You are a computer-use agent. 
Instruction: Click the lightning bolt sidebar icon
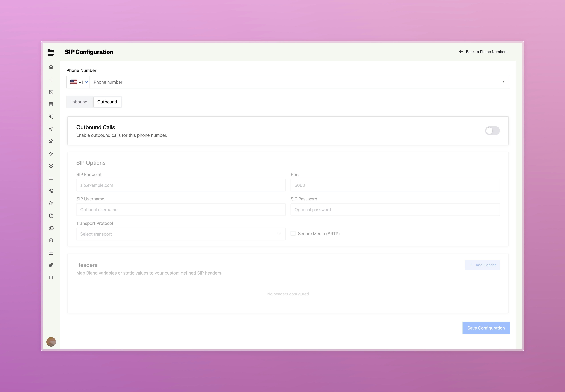[x=51, y=154]
